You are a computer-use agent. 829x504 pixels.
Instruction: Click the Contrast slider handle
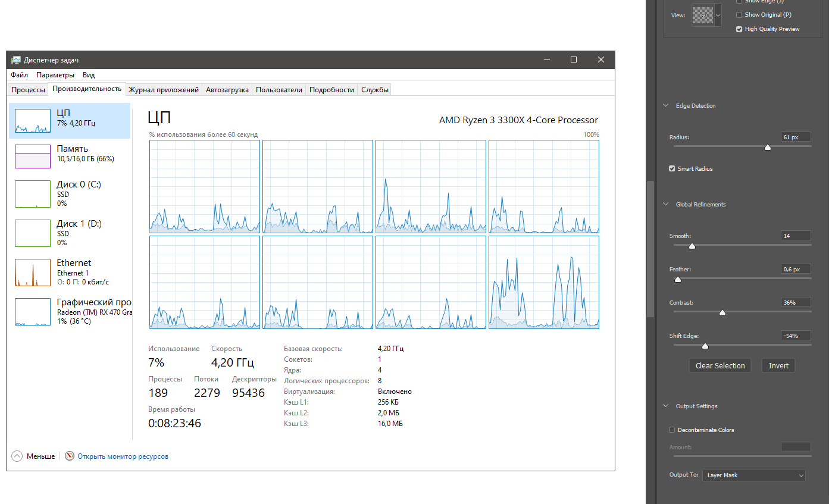coord(722,312)
